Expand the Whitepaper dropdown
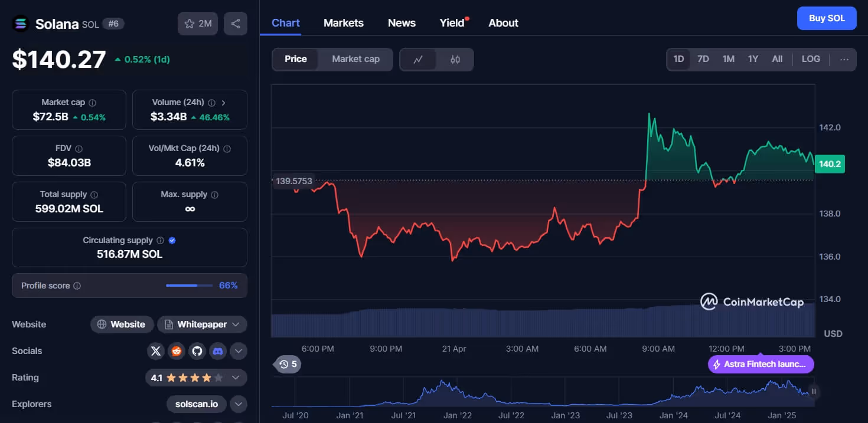This screenshot has width=868, height=423. point(236,324)
